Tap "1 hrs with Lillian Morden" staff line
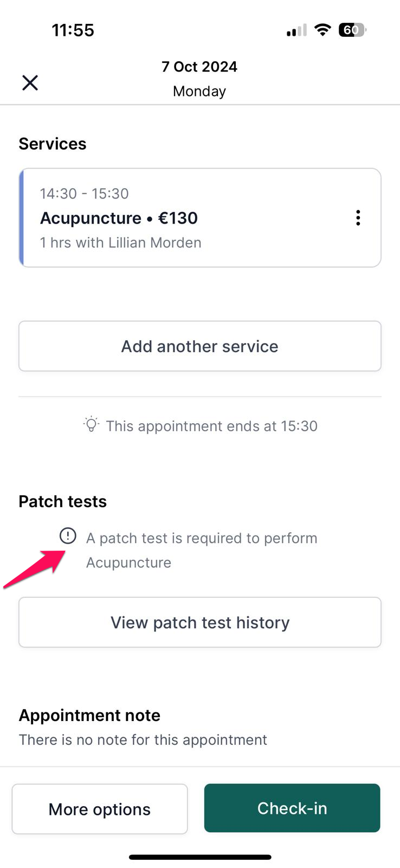This screenshot has width=400, height=868. tap(120, 242)
